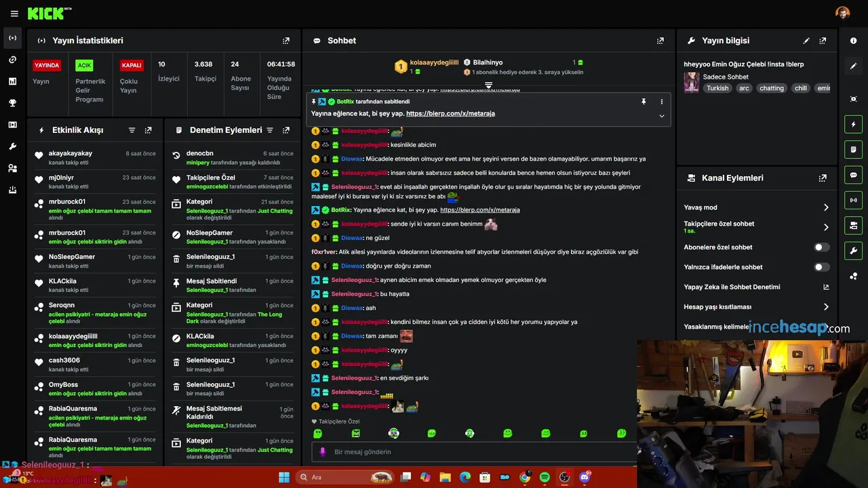Open Takipçilere özel sohbet settings chevron

point(826,227)
